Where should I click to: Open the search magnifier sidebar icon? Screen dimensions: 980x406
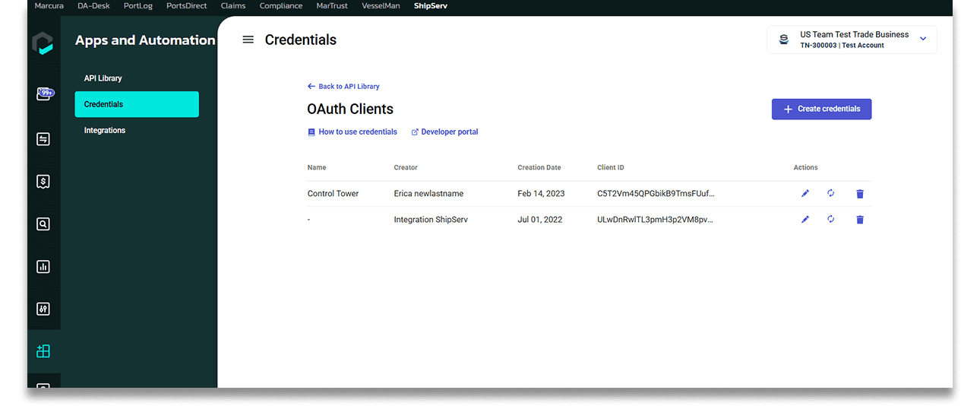coord(43,224)
